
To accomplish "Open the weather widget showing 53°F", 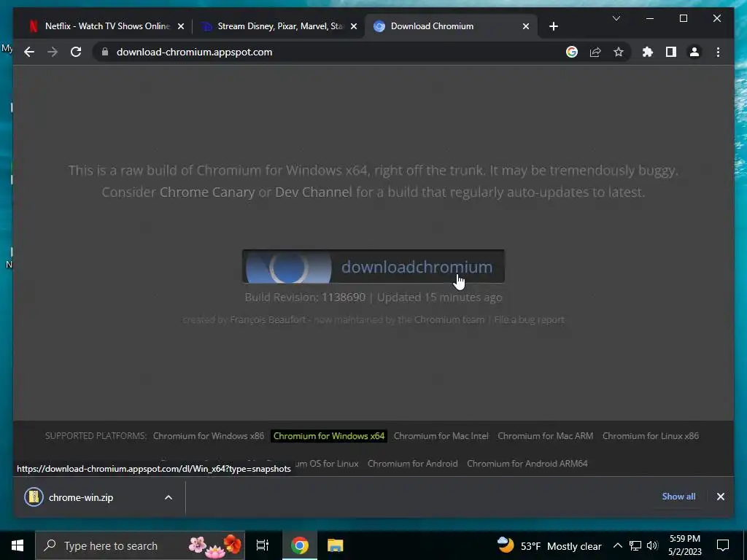I will tap(549, 545).
